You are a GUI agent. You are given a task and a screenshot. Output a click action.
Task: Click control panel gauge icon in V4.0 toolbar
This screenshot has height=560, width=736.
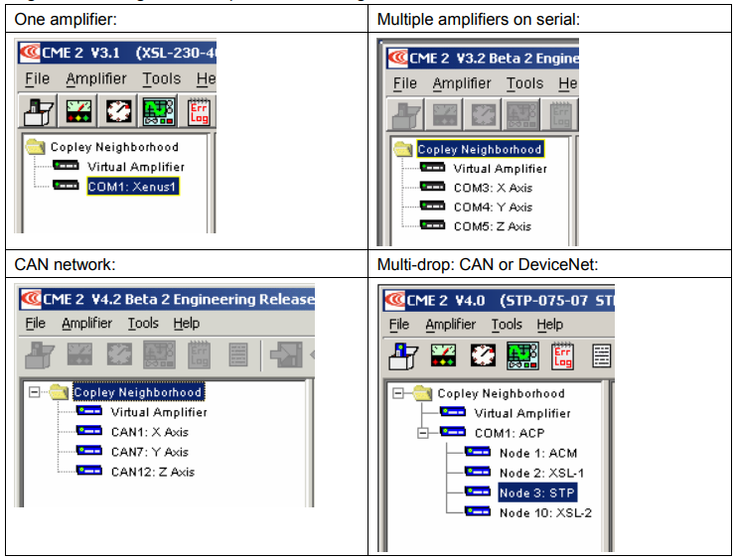[x=443, y=355]
